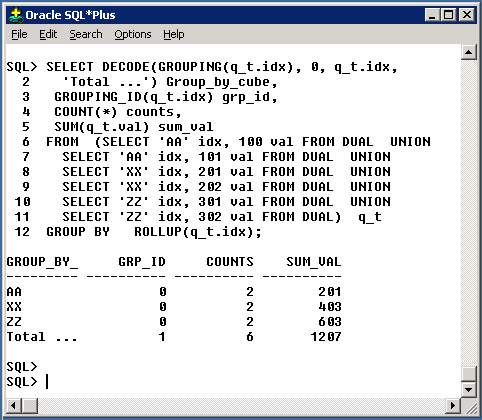Image resolution: width=482 pixels, height=420 pixels.
Task: Click the vertical scrollbar thumb
Action: pyautogui.click(x=469, y=374)
